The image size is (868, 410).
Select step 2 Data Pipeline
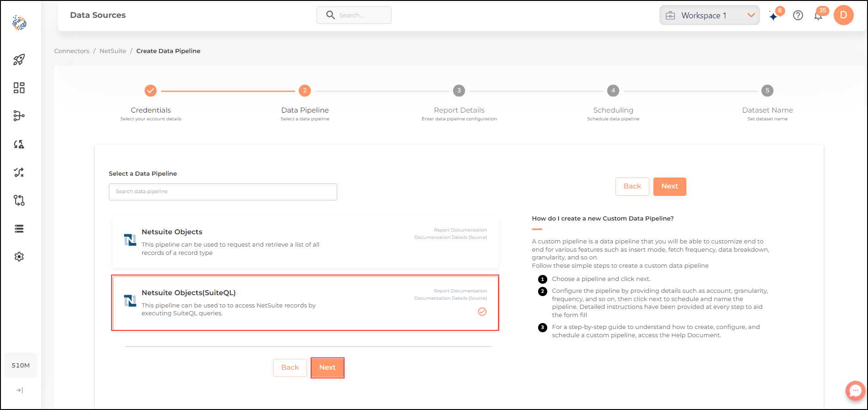(x=305, y=91)
